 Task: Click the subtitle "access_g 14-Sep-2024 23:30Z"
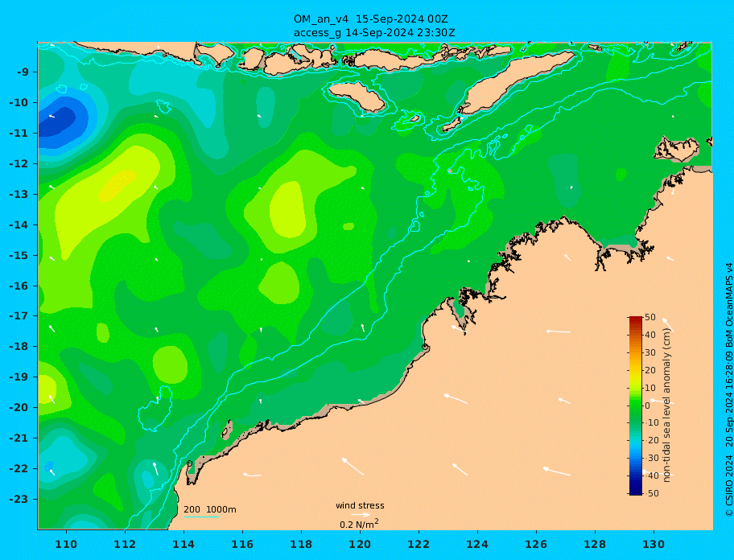click(x=374, y=33)
